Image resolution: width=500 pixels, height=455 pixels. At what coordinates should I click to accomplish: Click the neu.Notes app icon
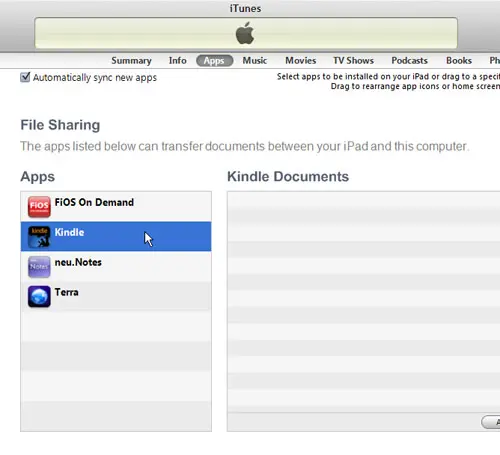[39, 267]
